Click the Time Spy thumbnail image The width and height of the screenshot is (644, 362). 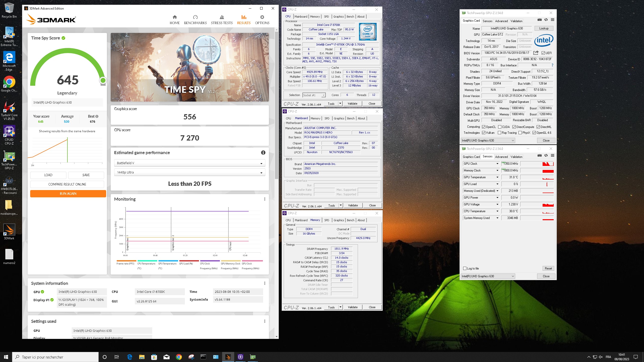[x=190, y=67]
